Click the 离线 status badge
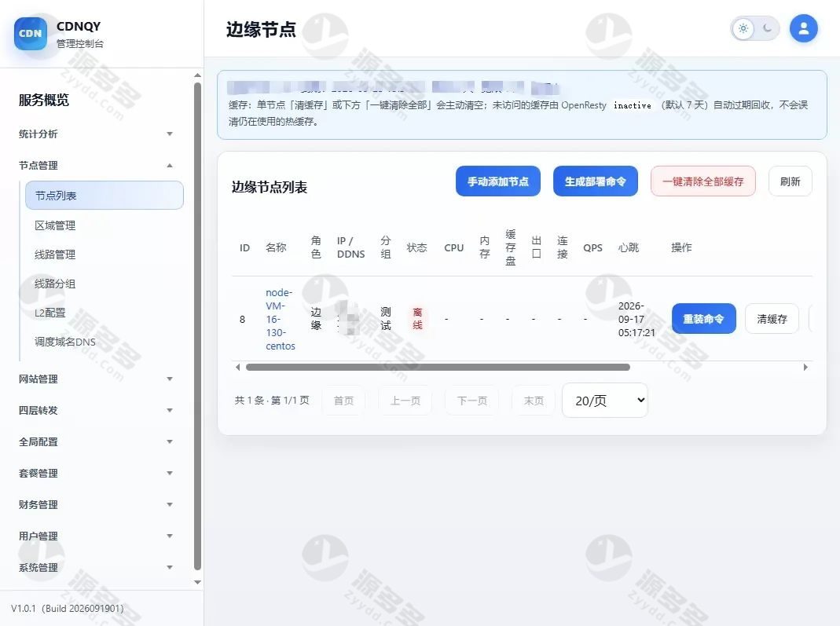 tap(417, 319)
